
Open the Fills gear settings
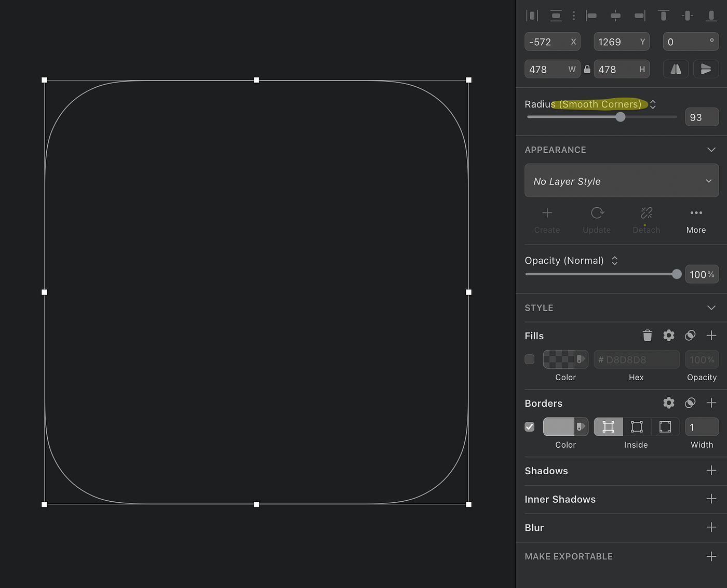(x=669, y=336)
